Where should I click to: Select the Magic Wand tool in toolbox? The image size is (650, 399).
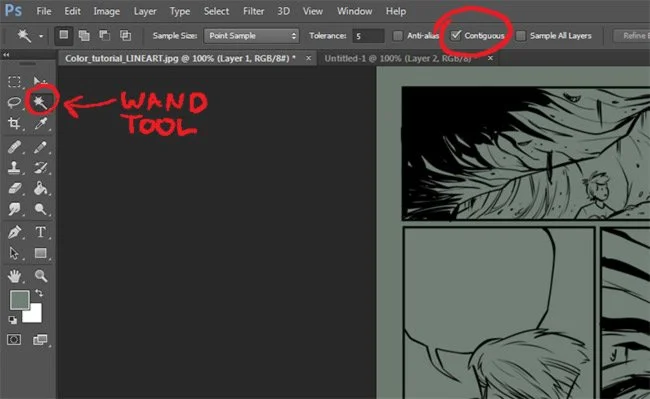pos(40,102)
